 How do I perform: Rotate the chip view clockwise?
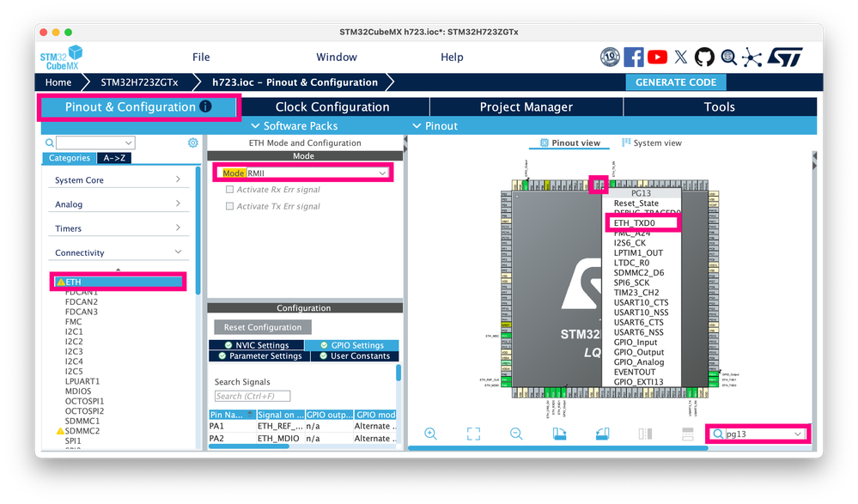559,434
